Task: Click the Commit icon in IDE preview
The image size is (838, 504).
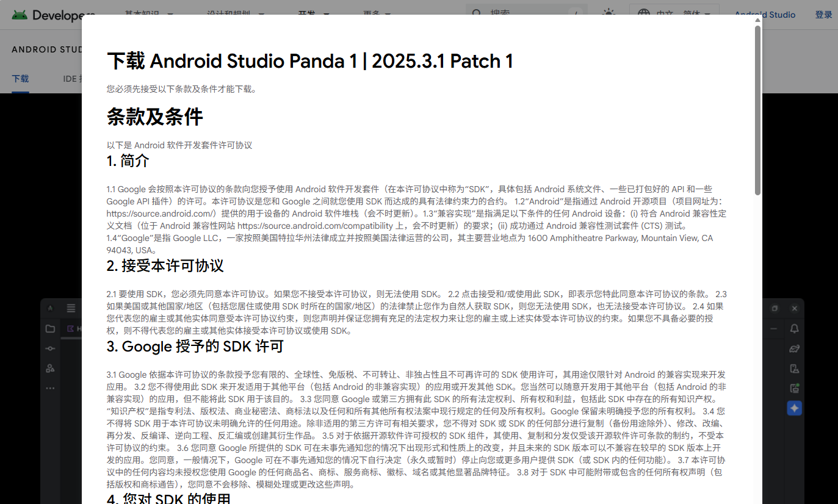Action: tap(50, 348)
